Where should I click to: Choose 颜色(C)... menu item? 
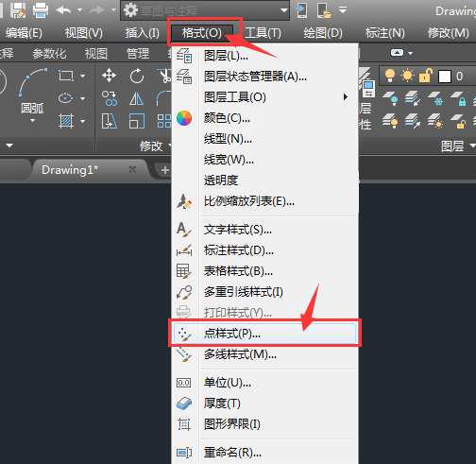[x=264, y=118]
